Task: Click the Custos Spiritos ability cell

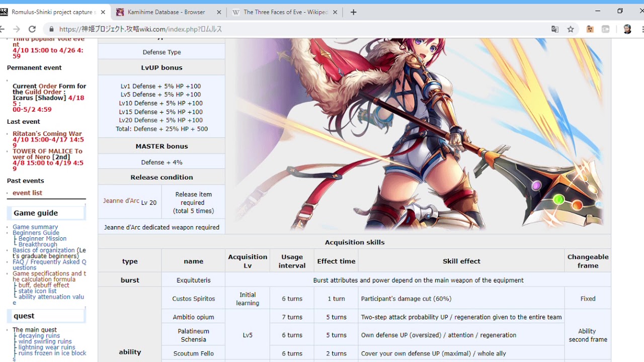Action: tap(193, 299)
